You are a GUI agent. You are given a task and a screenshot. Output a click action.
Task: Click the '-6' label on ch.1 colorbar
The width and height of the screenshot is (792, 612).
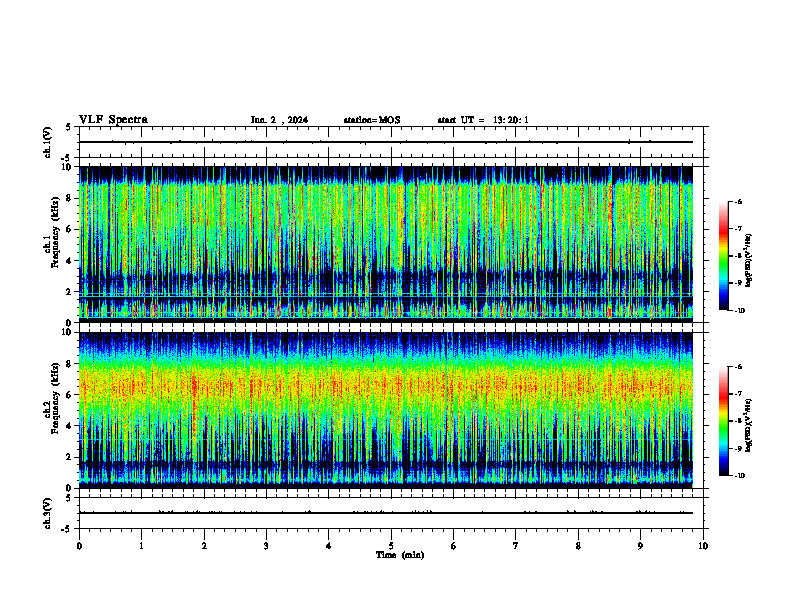pos(738,202)
